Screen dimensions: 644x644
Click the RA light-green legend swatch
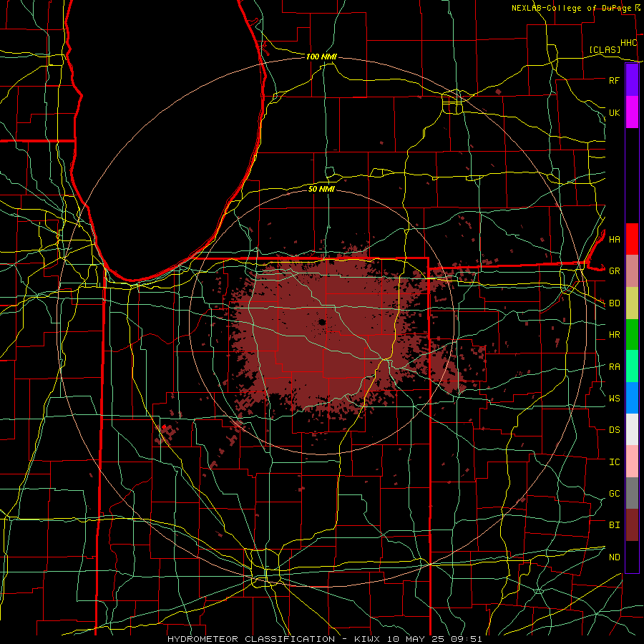click(x=632, y=366)
